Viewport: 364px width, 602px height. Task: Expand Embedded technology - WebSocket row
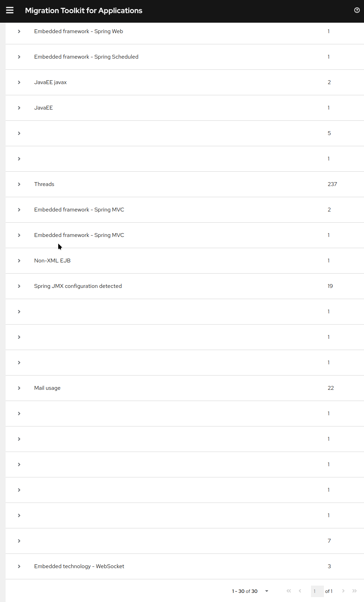[x=19, y=566]
